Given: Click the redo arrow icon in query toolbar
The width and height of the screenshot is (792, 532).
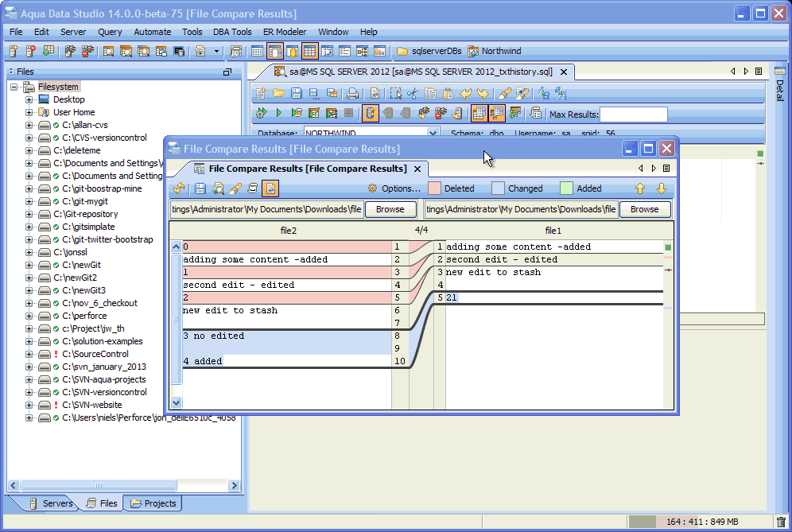Looking at the screenshot, I should [483, 94].
